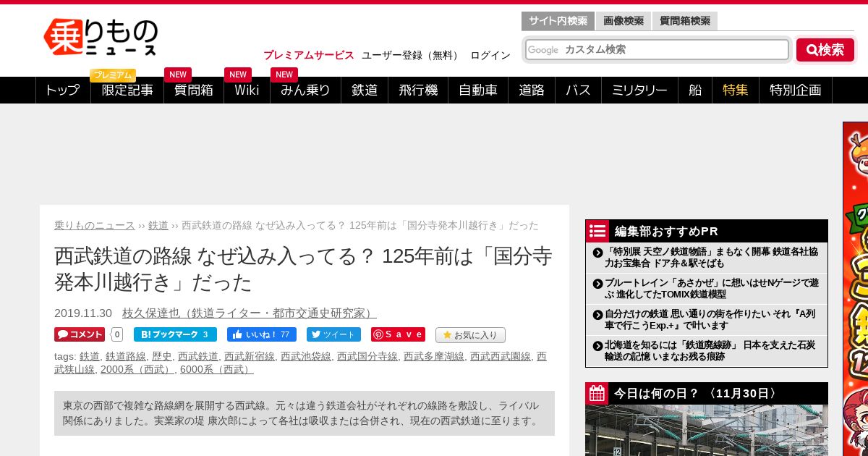This screenshot has width=868, height=456.
Task: Go to 乗りものニュース breadcrumb link
Action: pos(95,225)
